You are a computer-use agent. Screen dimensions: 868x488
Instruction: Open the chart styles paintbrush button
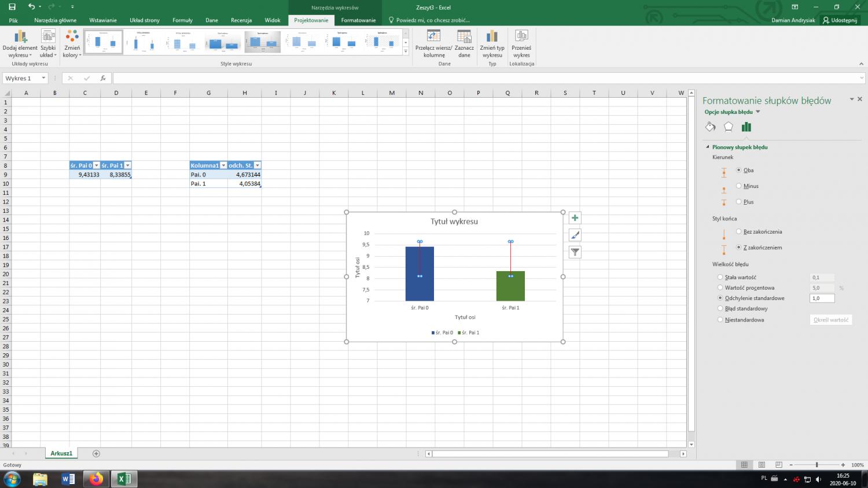point(575,235)
